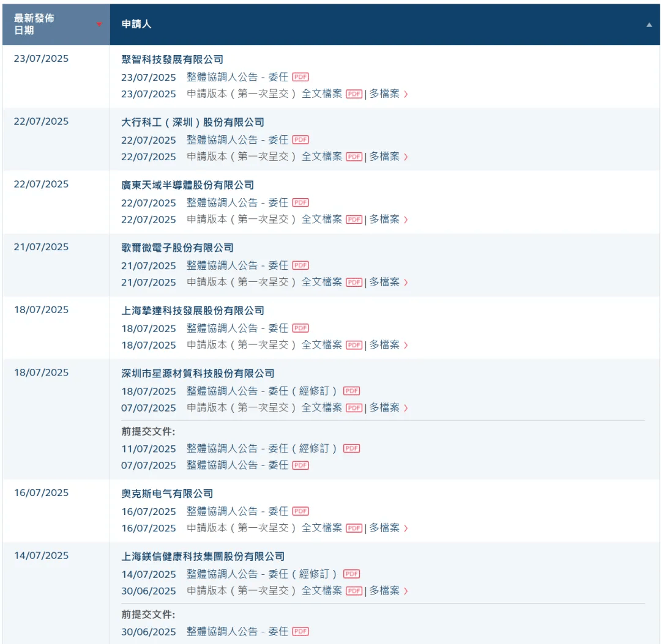Click 全文檔案 link for 聚智科技發展有限公司
The image size is (661, 644).
coord(321,94)
